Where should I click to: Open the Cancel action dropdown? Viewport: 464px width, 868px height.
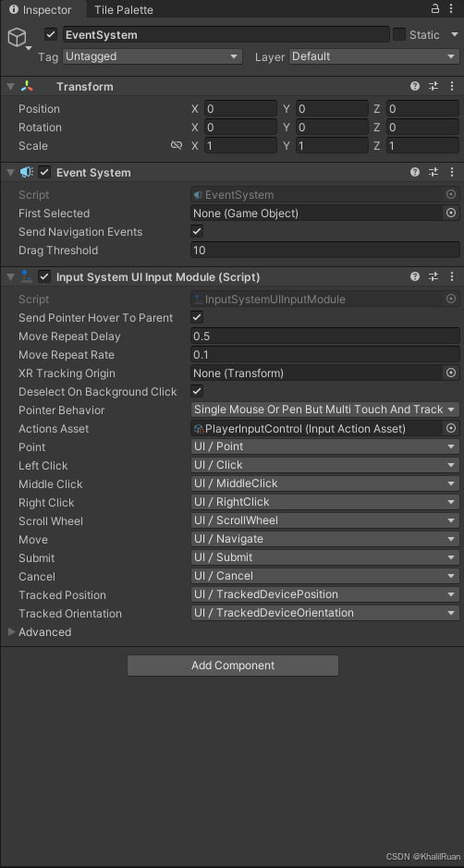click(x=325, y=576)
